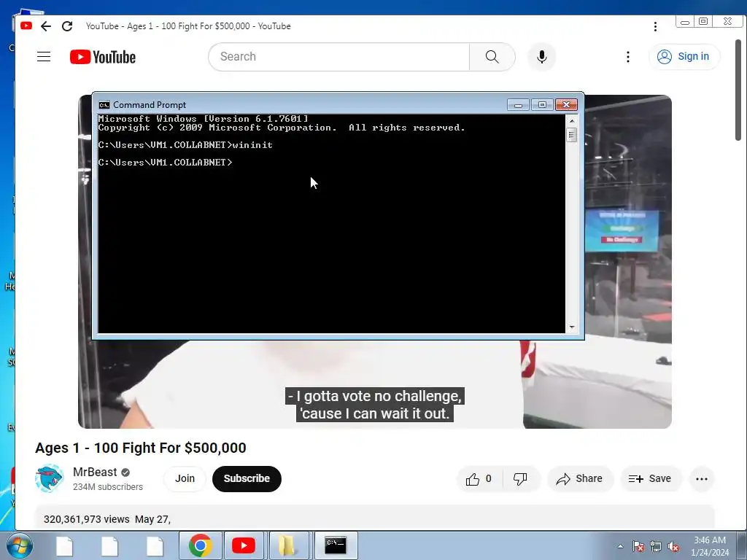The width and height of the screenshot is (747, 560).
Task: Click the verified badge next to MrBeast
Action: point(125,472)
